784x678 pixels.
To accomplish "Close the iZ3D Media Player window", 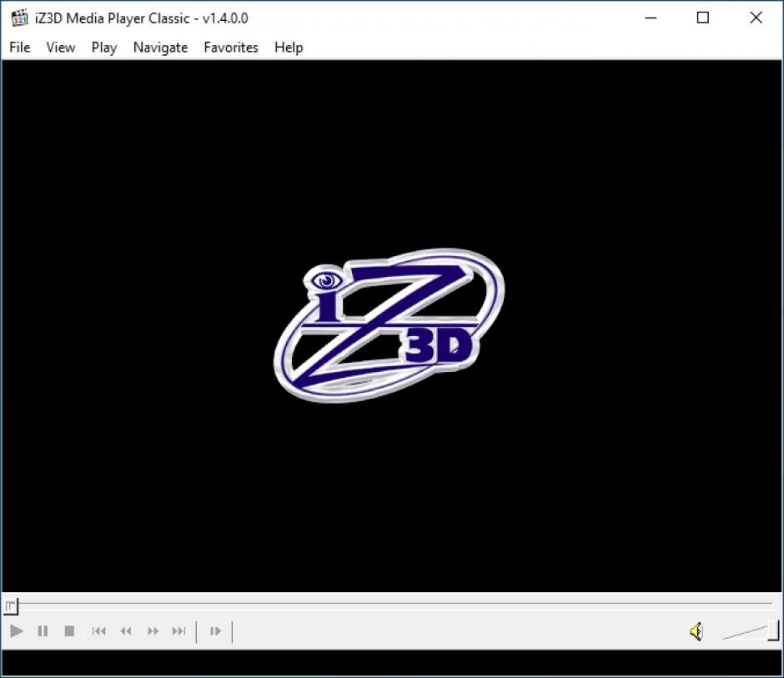I will click(756, 18).
